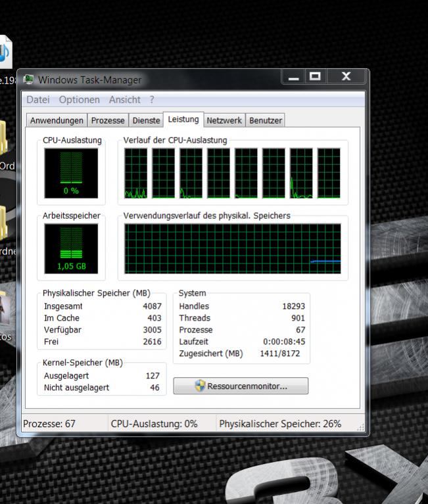
Task: Click the third CPU core history graph
Action: pos(191,173)
